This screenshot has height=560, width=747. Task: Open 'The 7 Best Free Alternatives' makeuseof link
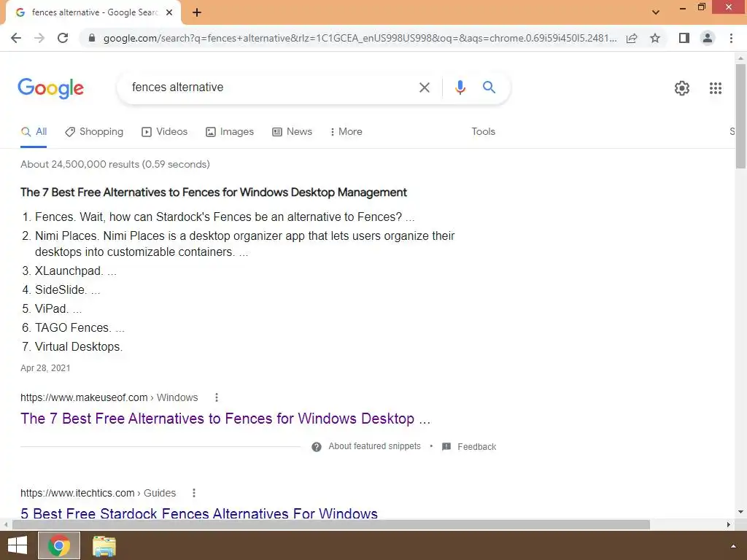225,419
